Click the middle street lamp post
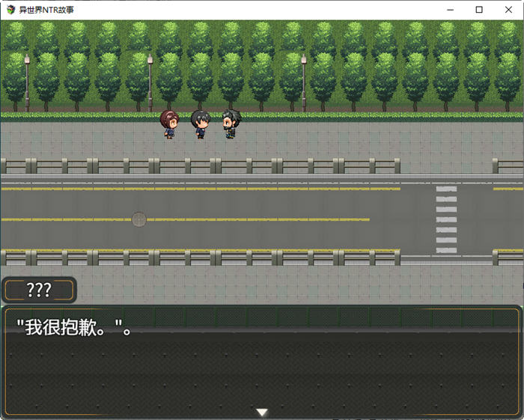The image size is (524, 420). [x=150, y=81]
